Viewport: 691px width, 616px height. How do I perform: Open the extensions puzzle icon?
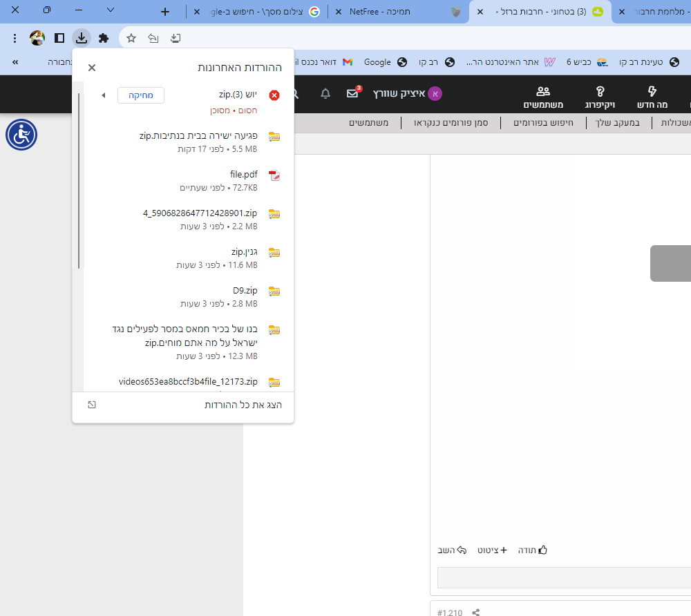104,38
